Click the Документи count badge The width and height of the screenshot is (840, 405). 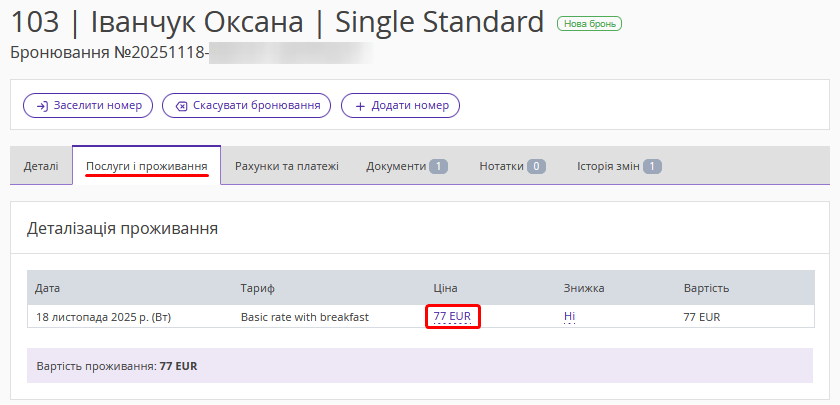click(x=438, y=166)
